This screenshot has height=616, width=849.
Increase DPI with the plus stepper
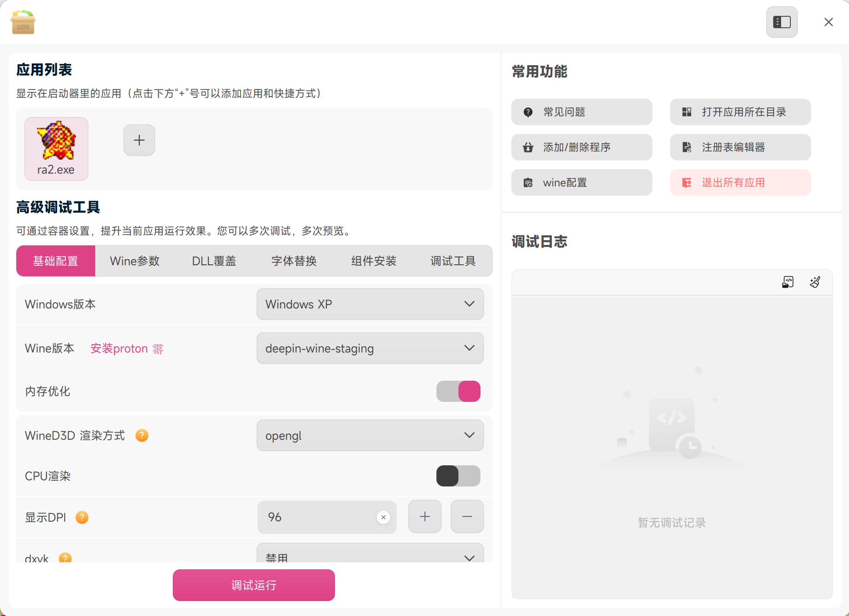[424, 516]
